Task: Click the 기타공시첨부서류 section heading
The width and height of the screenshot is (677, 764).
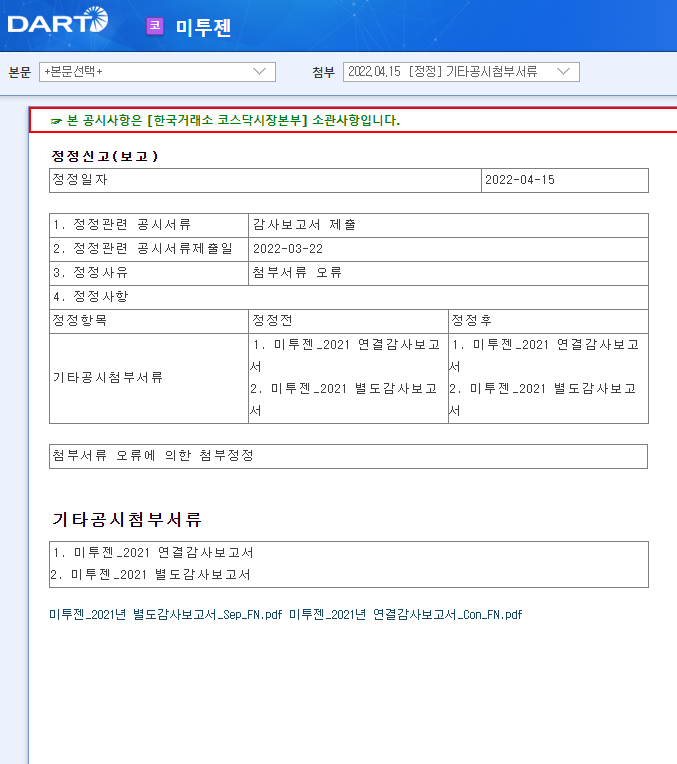Action: [127, 519]
